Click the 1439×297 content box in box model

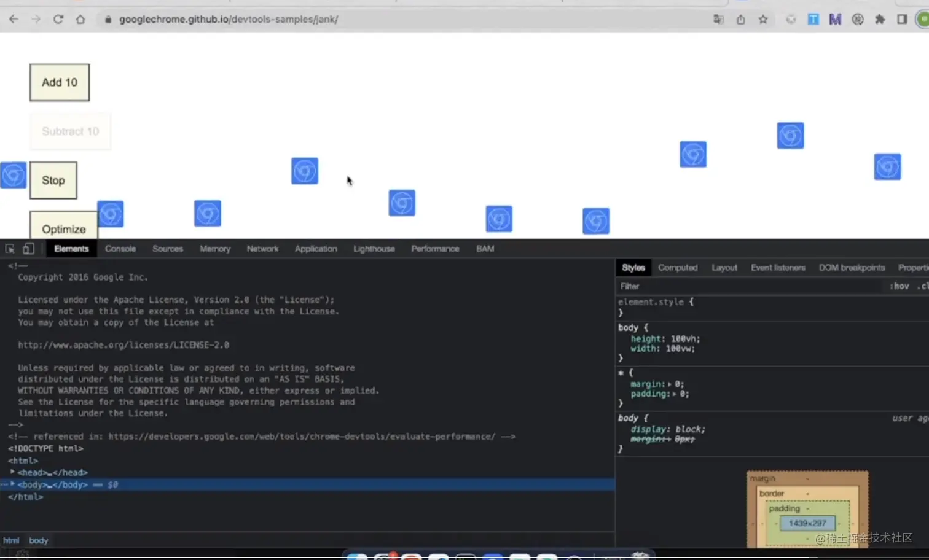tap(807, 523)
